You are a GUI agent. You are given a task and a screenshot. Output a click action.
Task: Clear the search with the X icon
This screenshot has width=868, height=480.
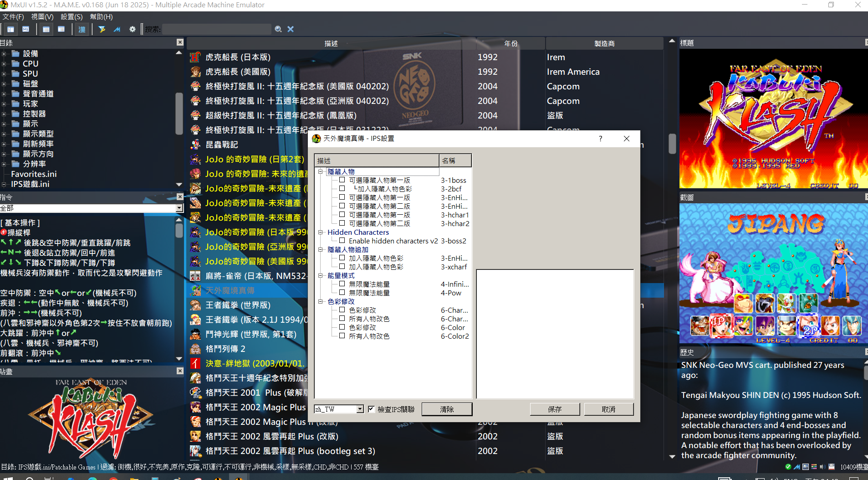point(291,29)
